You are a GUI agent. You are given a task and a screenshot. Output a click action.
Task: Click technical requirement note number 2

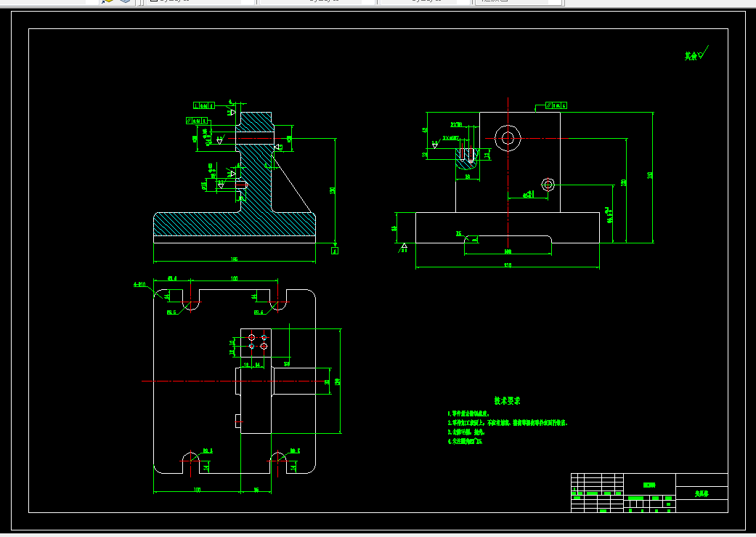[x=507, y=423]
